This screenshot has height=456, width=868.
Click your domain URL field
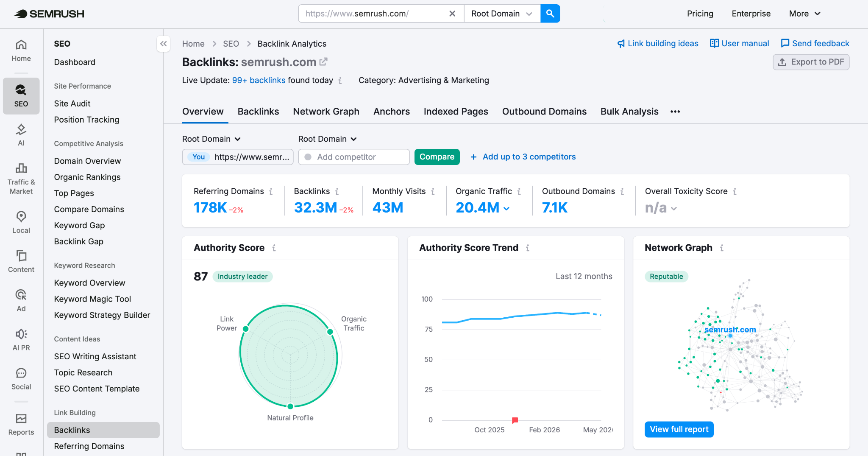[238, 157]
